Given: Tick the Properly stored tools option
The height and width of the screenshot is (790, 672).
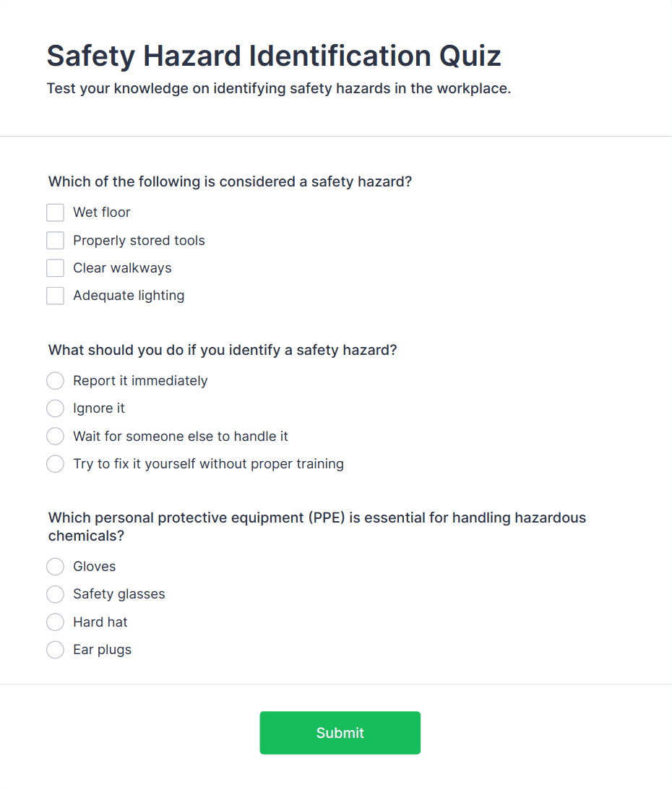Looking at the screenshot, I should 55,241.
